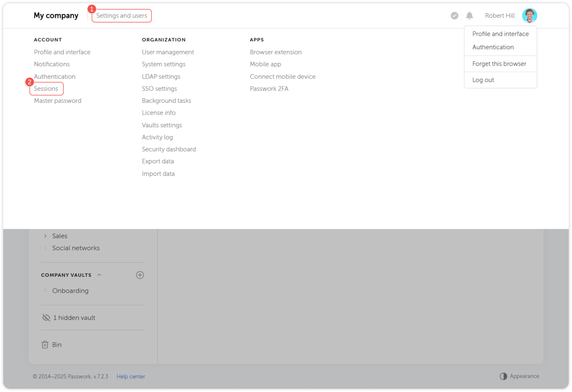
Task: Open the Settings and users menu
Action: [121, 16]
